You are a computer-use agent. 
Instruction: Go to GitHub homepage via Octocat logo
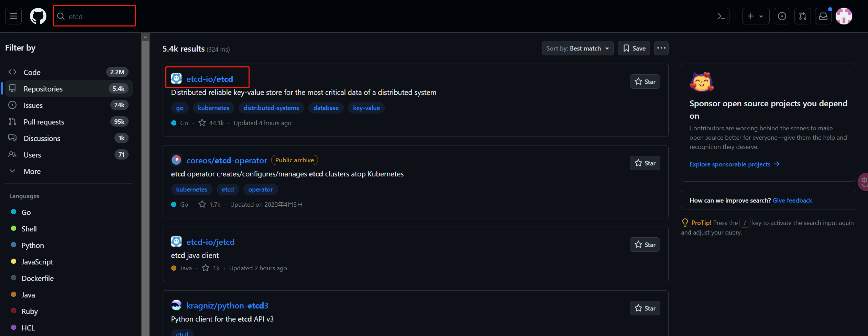(38, 16)
